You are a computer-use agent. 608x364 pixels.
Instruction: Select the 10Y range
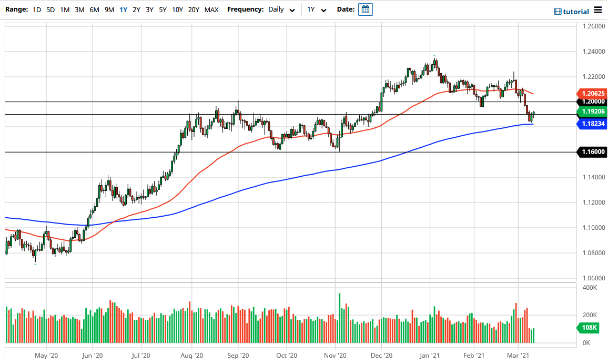pyautogui.click(x=177, y=9)
